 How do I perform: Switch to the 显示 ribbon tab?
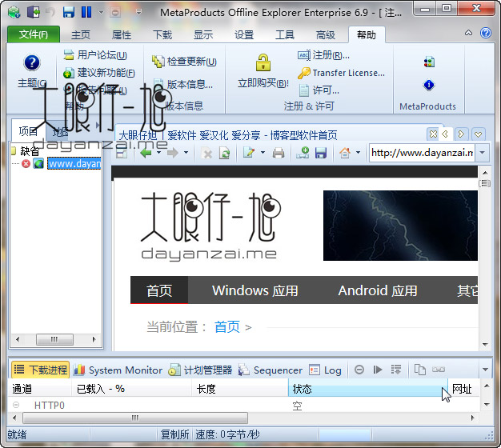pos(203,34)
